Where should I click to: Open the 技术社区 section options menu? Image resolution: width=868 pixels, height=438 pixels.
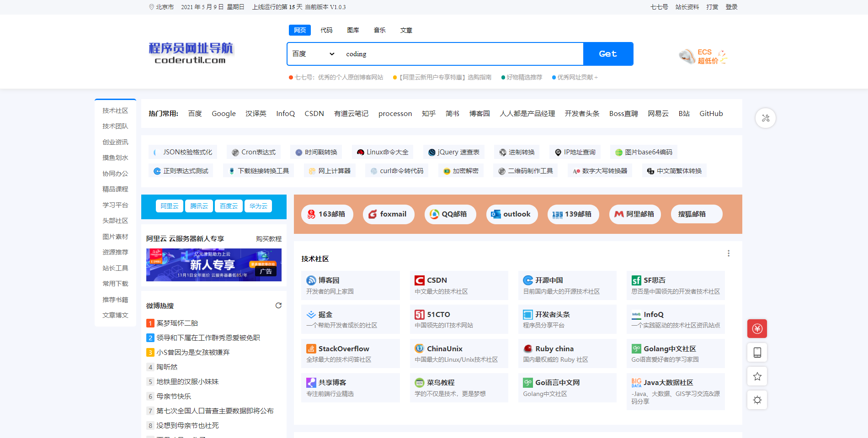click(729, 253)
